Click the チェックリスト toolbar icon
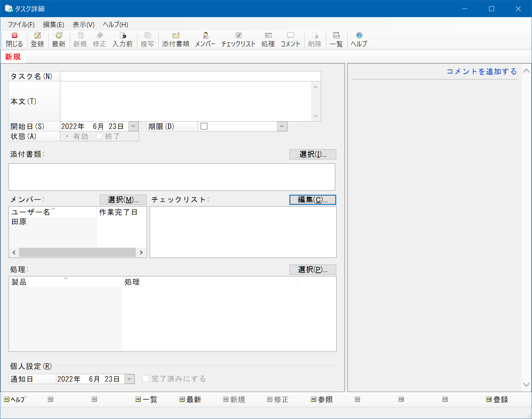This screenshot has height=419, width=532. click(238, 40)
